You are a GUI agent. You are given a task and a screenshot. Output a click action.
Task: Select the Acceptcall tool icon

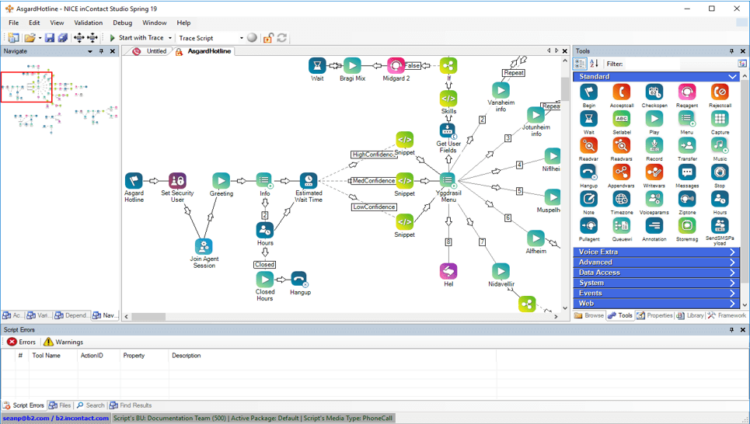pos(621,92)
